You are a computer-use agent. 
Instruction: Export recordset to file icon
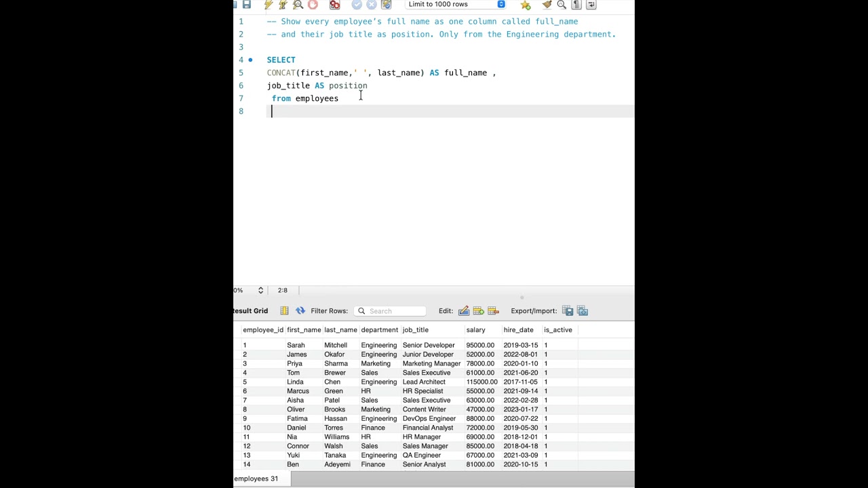click(x=568, y=310)
